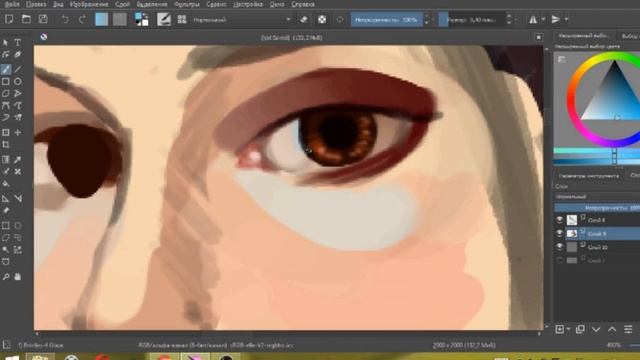
Task: Duplicate the selected layer
Action: pyautogui.click(x=580, y=329)
